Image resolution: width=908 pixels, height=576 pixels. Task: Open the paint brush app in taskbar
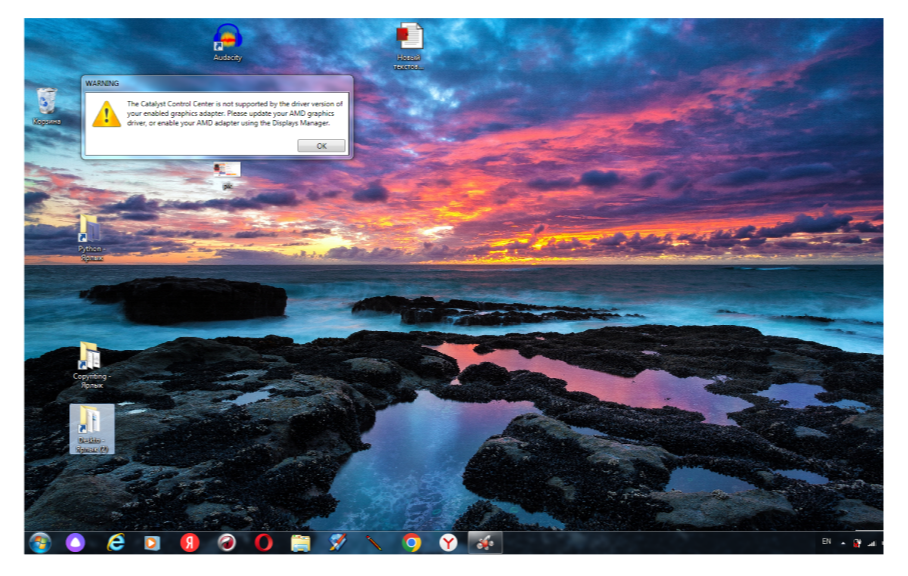pyautogui.click(x=338, y=543)
